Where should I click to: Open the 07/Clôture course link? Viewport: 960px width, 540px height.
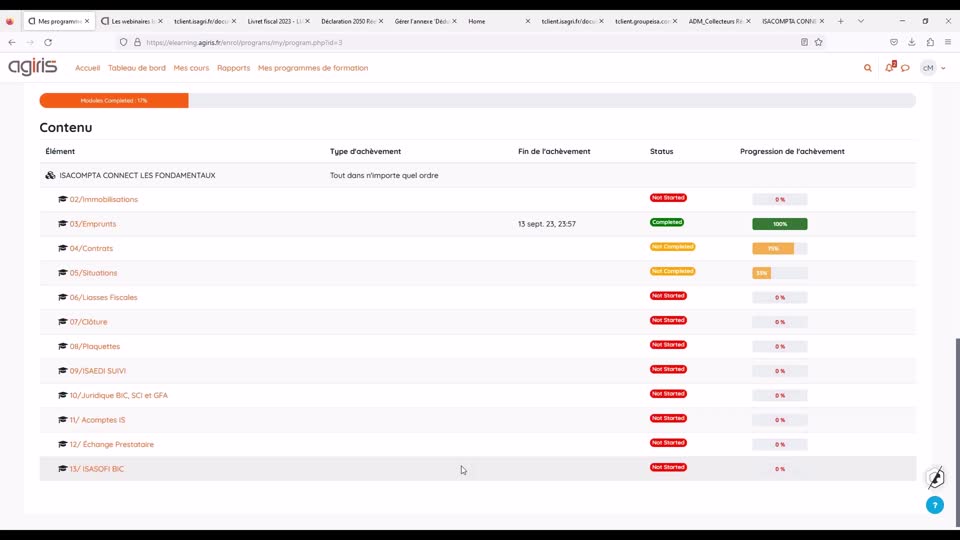[x=88, y=321]
